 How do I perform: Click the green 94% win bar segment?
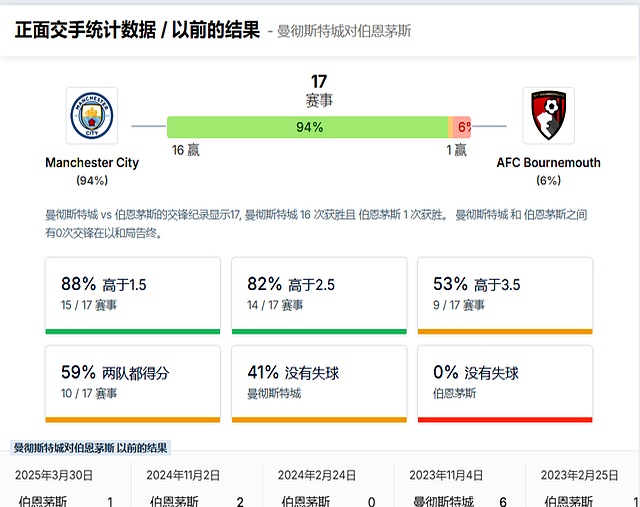[307, 127]
